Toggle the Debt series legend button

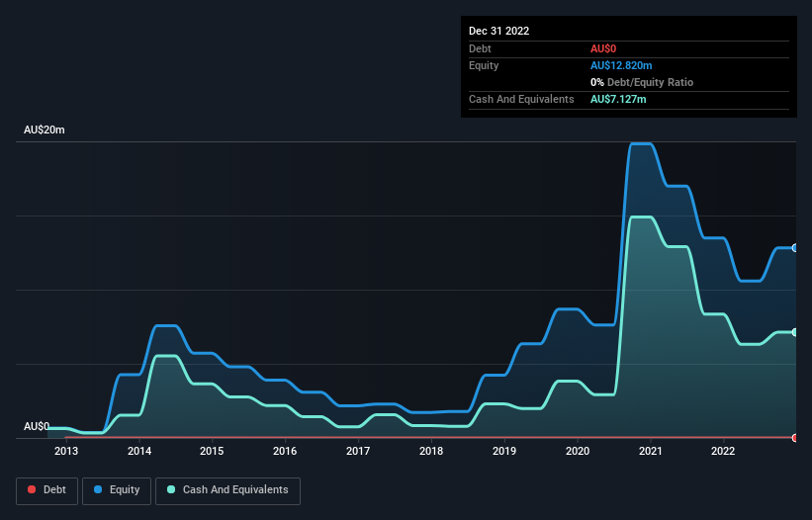point(46,490)
